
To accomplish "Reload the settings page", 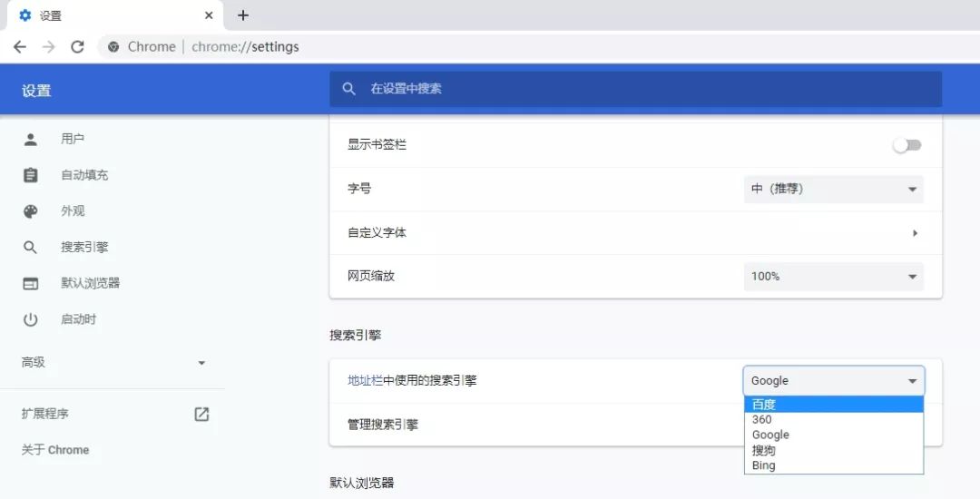I will [x=77, y=47].
